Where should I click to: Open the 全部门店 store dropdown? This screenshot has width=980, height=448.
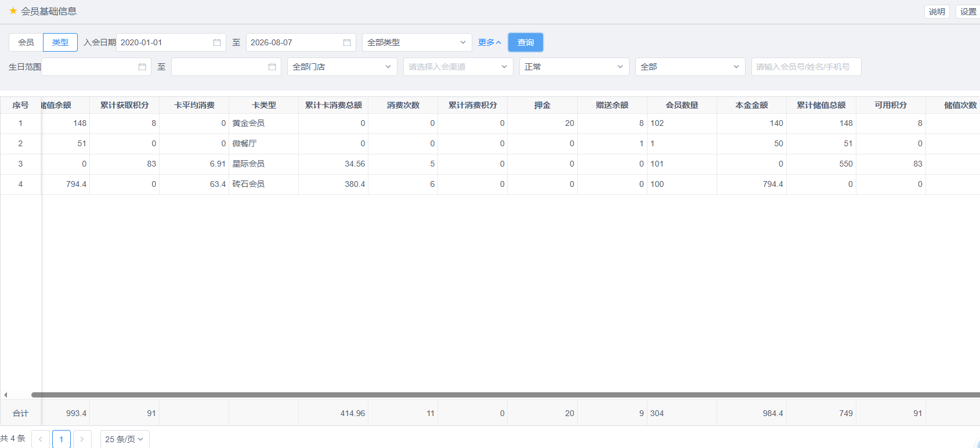342,67
